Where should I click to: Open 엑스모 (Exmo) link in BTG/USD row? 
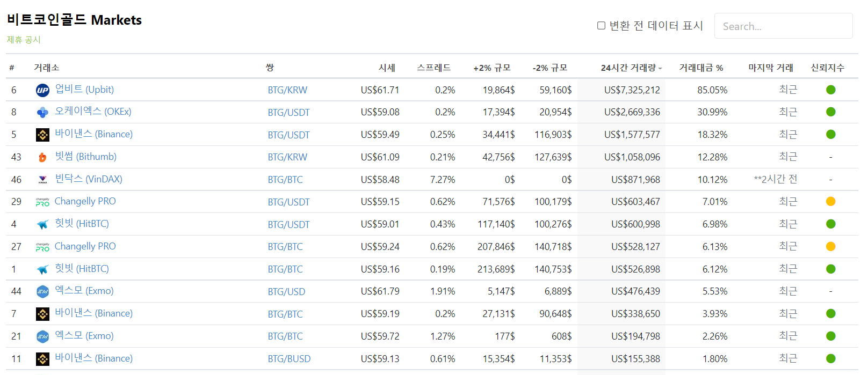tap(84, 290)
